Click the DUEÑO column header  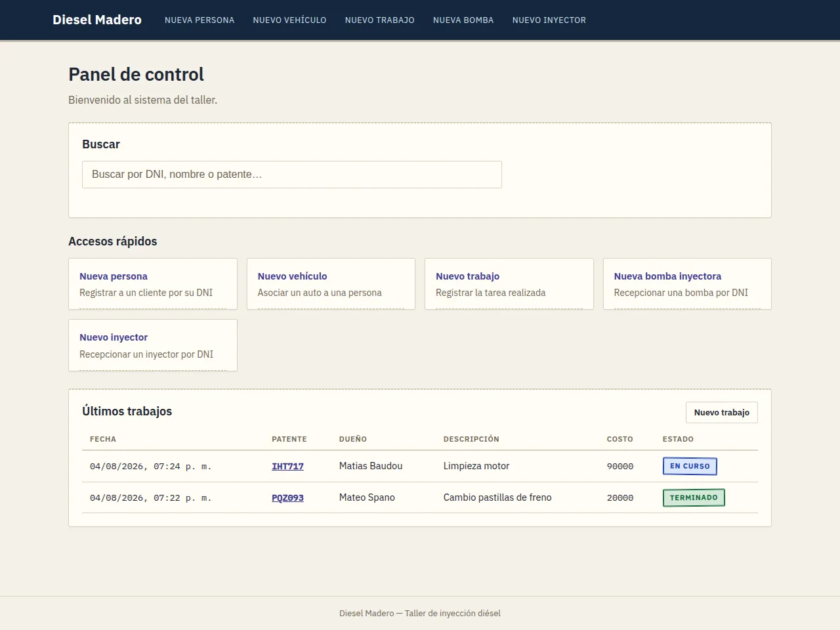[x=353, y=439]
